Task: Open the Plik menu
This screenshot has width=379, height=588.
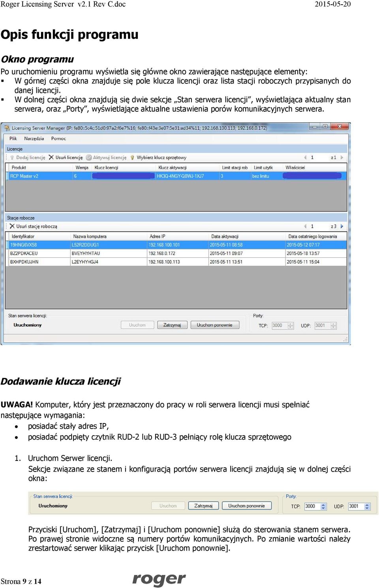Action: pos(13,139)
